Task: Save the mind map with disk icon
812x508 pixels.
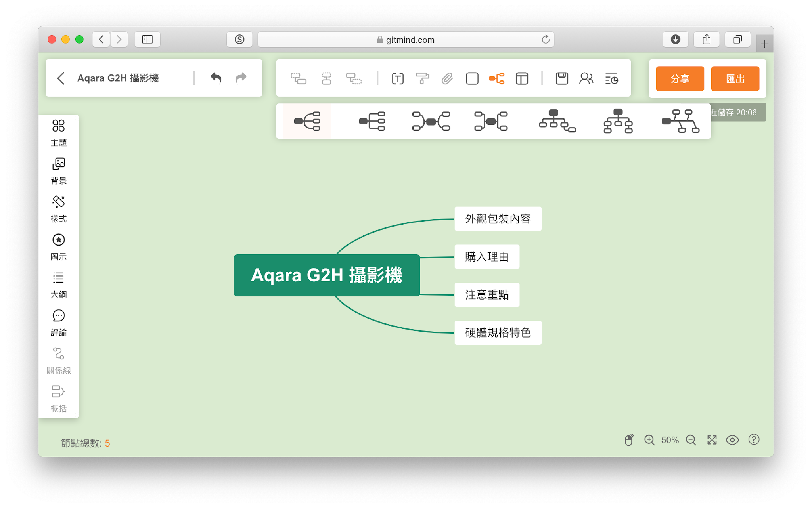Action: point(562,78)
